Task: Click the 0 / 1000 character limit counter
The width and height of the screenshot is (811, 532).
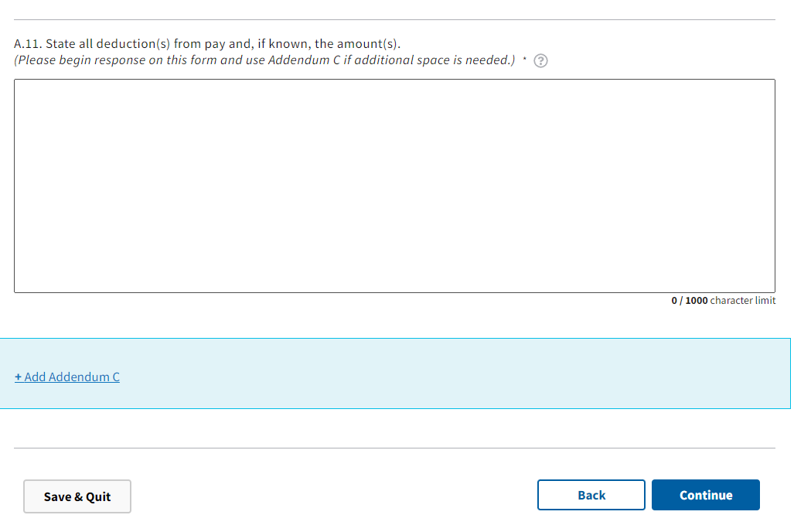Action: (x=723, y=300)
